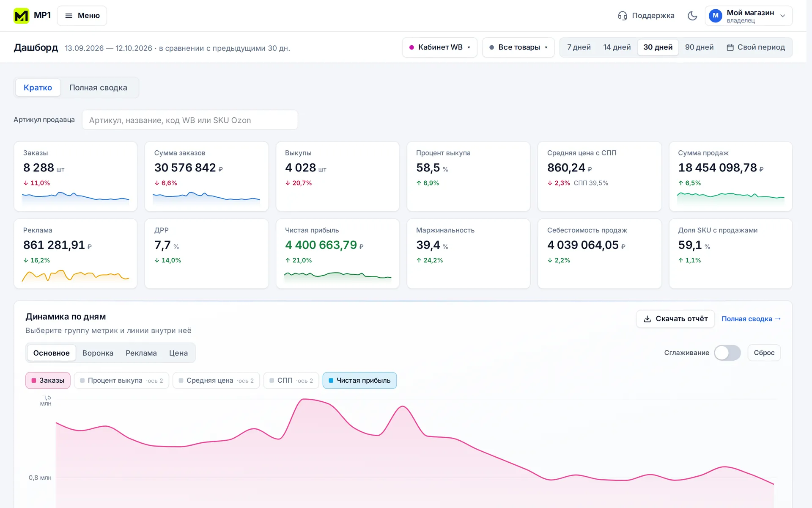Select the 90 дней period
This screenshot has width=812, height=508.
[x=699, y=47]
